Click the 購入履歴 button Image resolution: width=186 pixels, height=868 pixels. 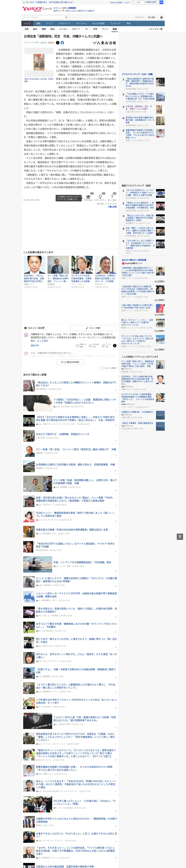152,18
